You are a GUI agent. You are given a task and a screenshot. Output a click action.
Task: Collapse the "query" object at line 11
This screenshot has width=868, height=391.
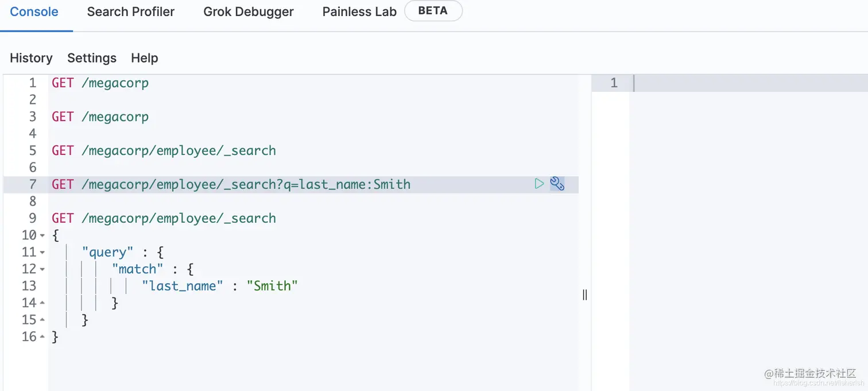coord(42,253)
